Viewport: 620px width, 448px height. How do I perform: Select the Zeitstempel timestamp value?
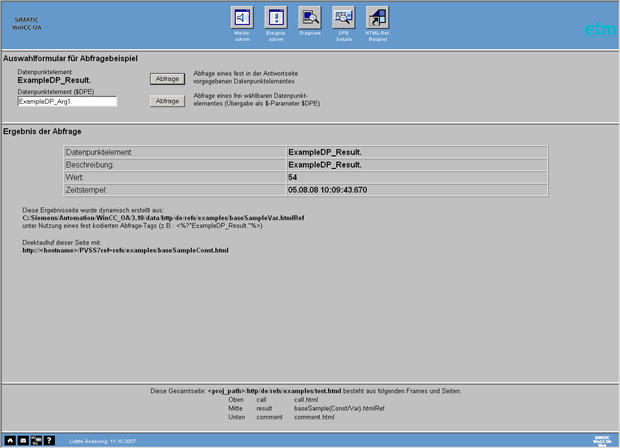[x=327, y=189]
